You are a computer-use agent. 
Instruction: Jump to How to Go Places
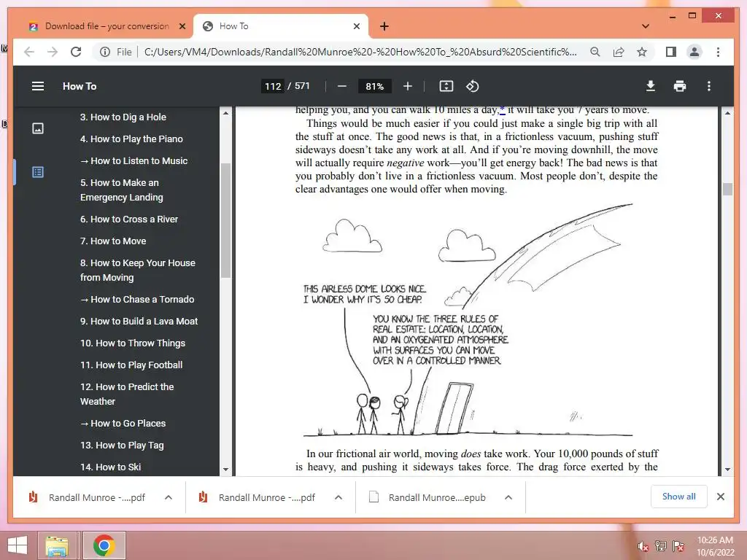[123, 424]
